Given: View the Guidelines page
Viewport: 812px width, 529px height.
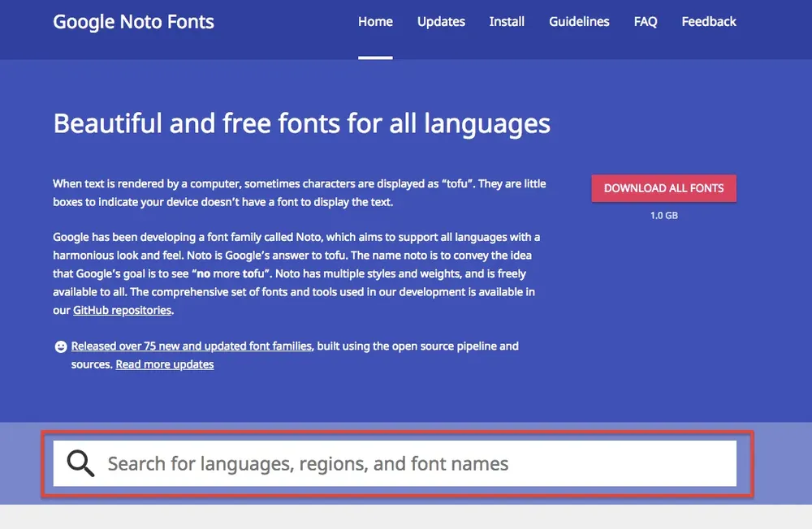Looking at the screenshot, I should coord(579,22).
